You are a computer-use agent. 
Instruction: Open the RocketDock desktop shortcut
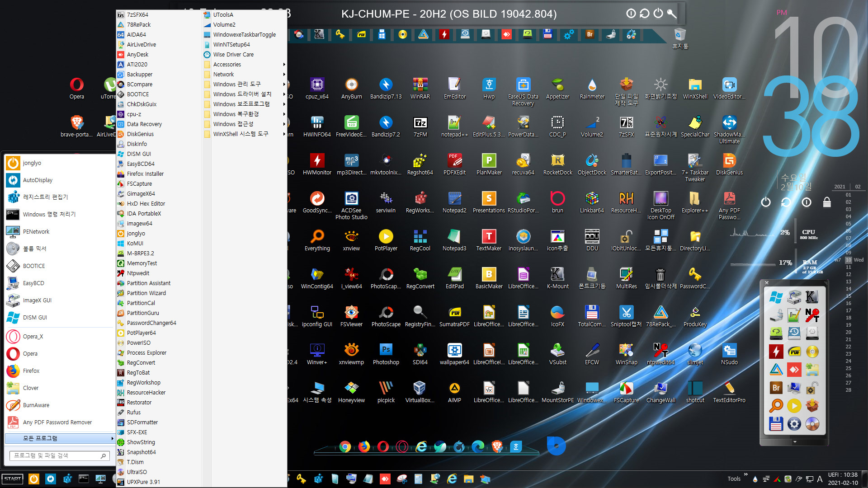pos(557,164)
